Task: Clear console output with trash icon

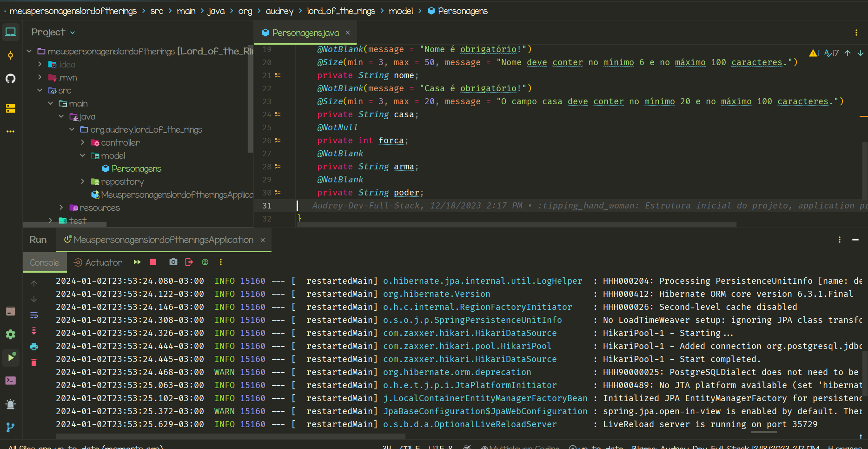Action: (x=33, y=362)
